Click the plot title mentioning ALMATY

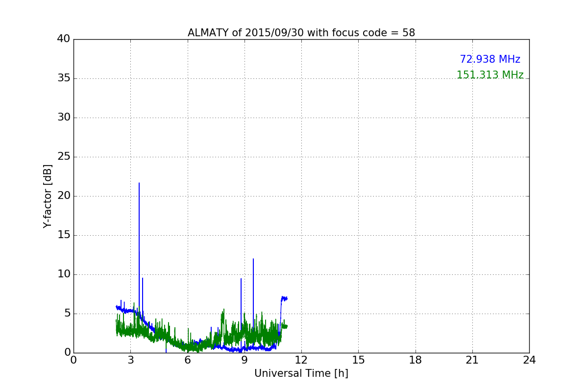click(301, 33)
